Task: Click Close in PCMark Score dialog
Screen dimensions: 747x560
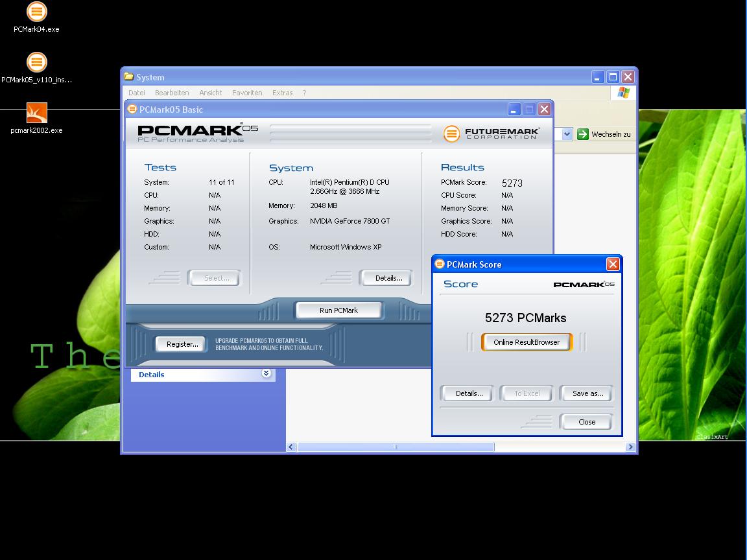Action: 586,422
